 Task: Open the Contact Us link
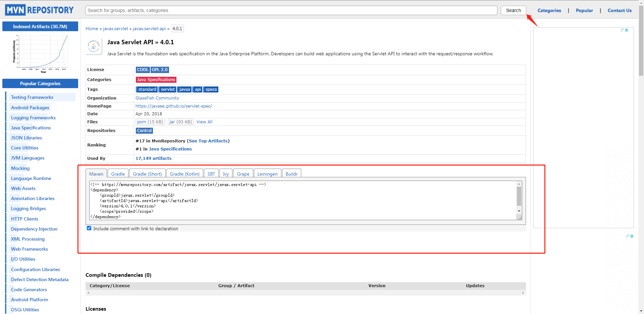point(620,10)
